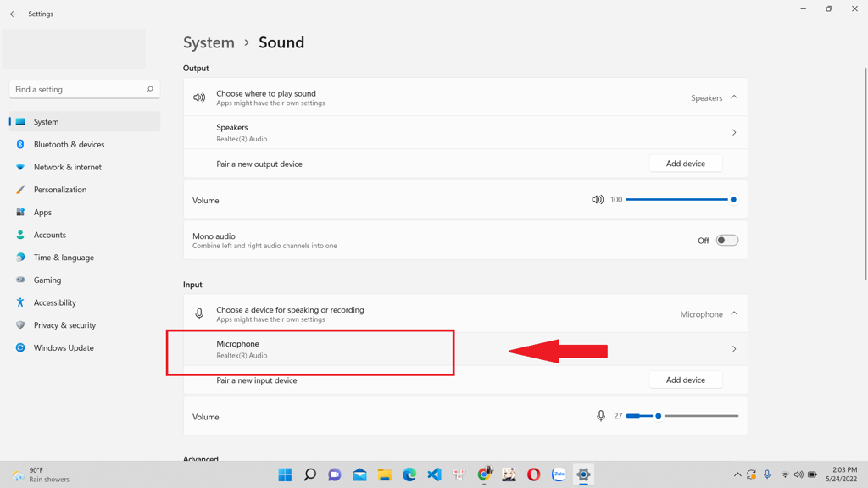Open the weather widget showing 90°F
This screenshot has width=868, height=488.
click(42, 474)
